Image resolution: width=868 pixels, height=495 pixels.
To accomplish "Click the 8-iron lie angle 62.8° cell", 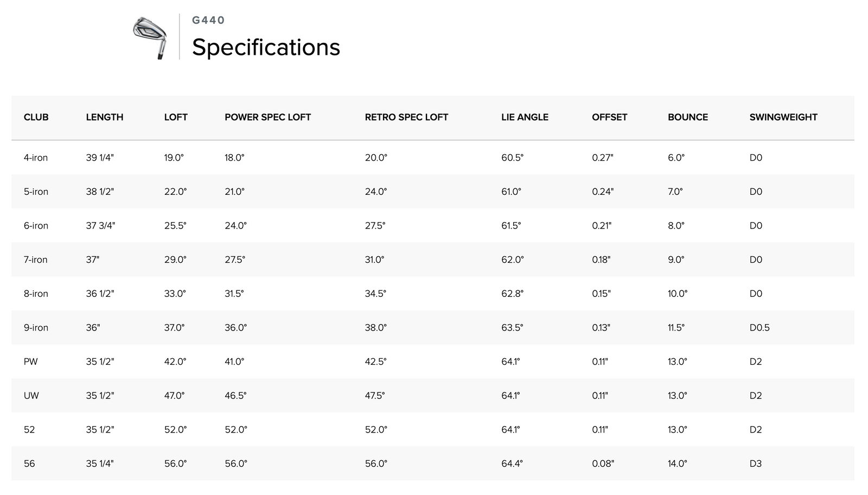I will point(513,294).
